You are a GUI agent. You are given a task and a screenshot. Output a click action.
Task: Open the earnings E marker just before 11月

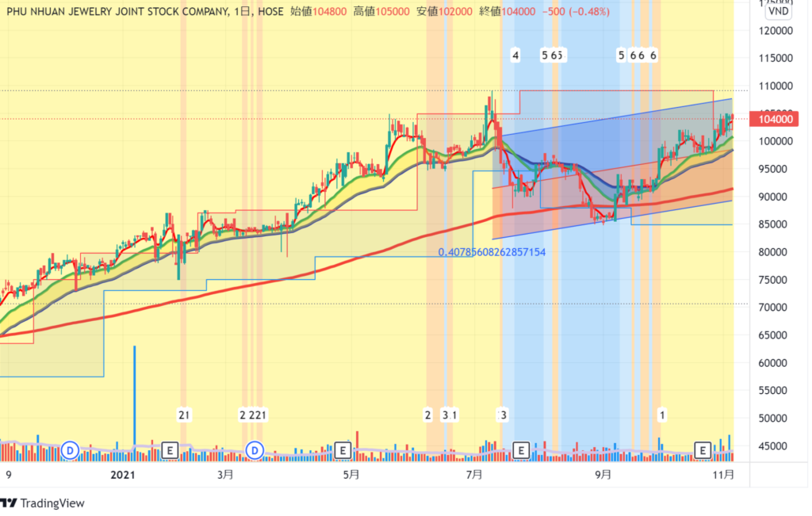pos(703,450)
